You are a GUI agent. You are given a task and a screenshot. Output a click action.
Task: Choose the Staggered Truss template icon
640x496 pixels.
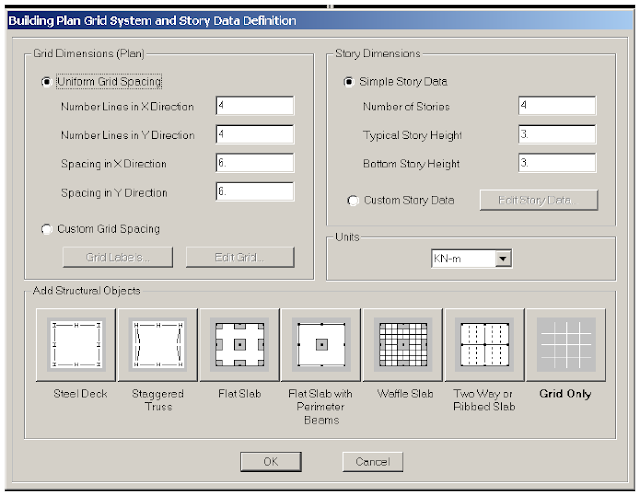tap(158, 345)
